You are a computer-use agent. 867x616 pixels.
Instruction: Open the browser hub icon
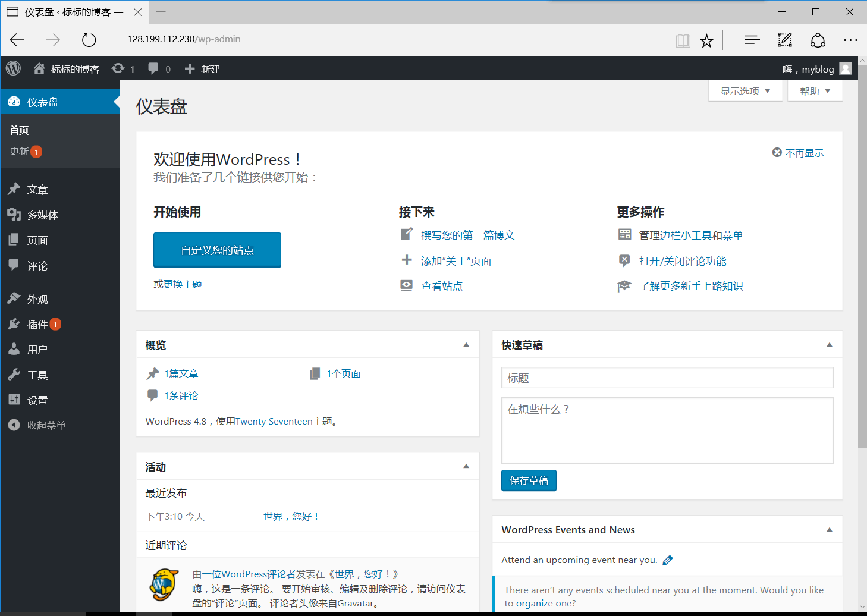(752, 40)
